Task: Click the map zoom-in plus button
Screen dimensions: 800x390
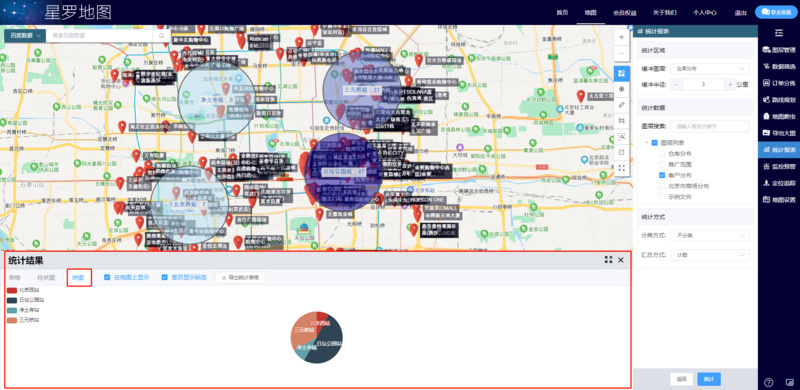Action: pyautogui.click(x=621, y=37)
